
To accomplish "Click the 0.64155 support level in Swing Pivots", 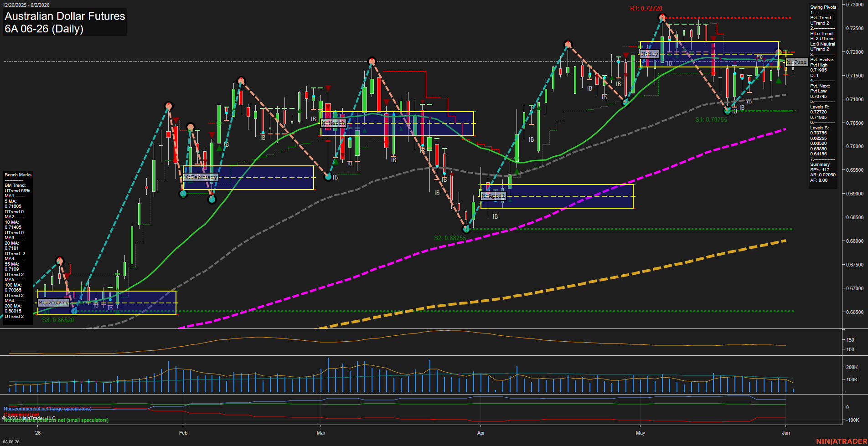I will click(818, 154).
